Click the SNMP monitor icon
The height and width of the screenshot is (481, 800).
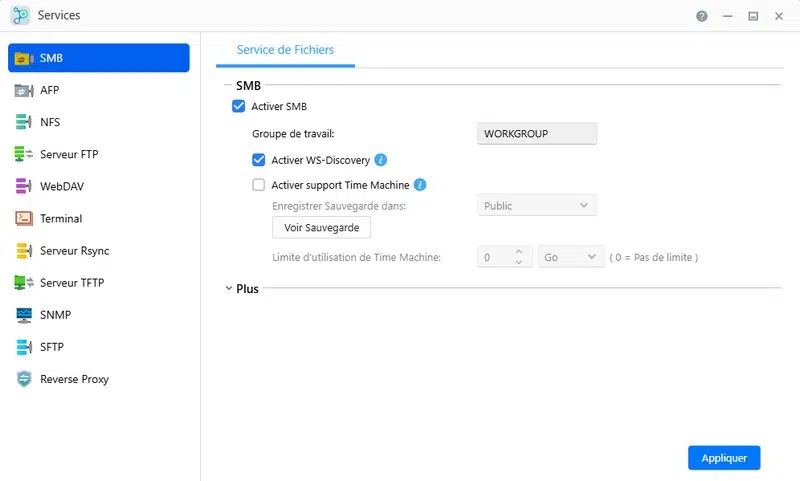[24, 315]
